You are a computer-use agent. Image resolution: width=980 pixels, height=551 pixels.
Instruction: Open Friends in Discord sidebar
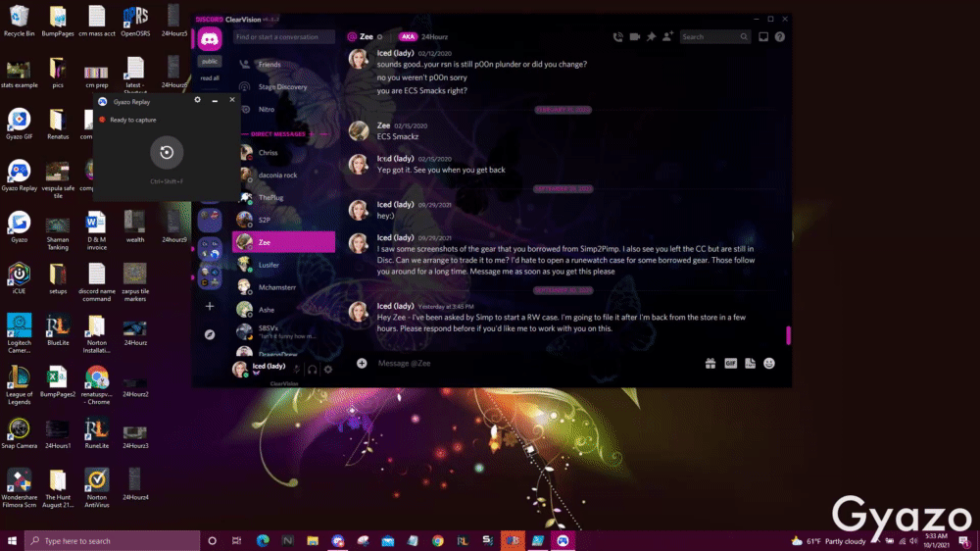[284, 65]
